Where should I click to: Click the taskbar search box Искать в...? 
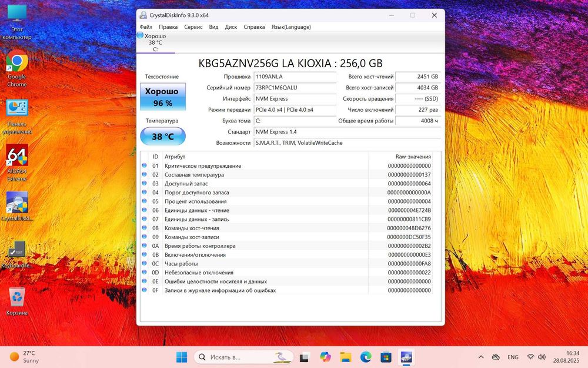point(243,357)
